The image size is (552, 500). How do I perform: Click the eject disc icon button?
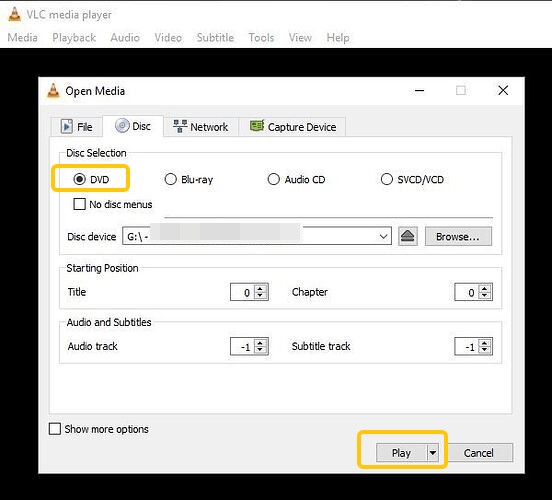pos(408,236)
